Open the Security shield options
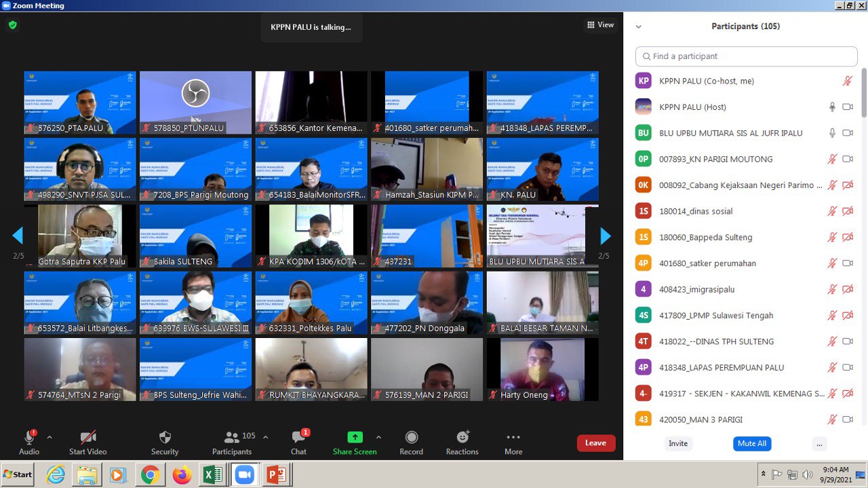Screen dimensions: 868x488 (x=165, y=438)
